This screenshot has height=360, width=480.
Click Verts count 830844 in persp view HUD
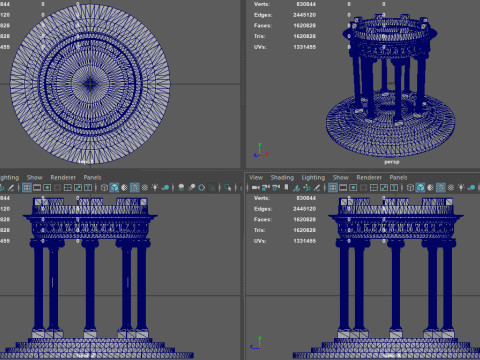pos(306,4)
